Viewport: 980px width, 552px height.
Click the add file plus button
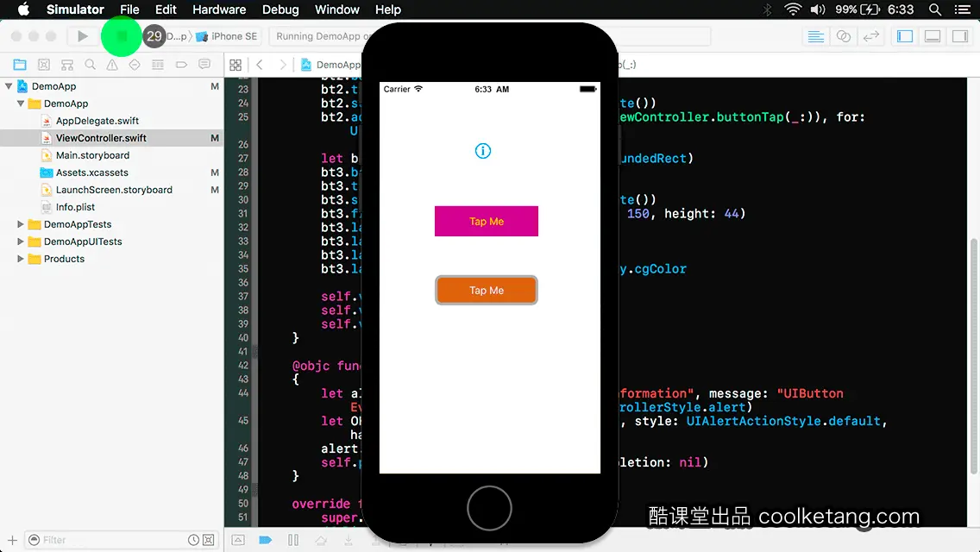(x=12, y=540)
